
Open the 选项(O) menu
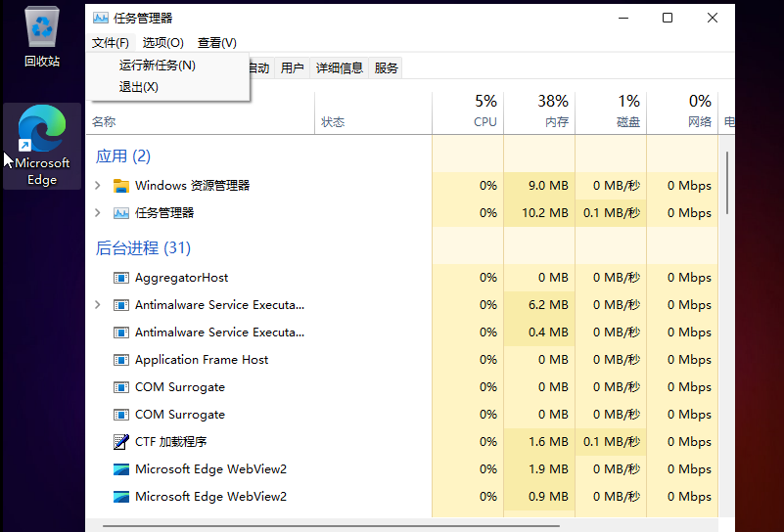point(162,43)
